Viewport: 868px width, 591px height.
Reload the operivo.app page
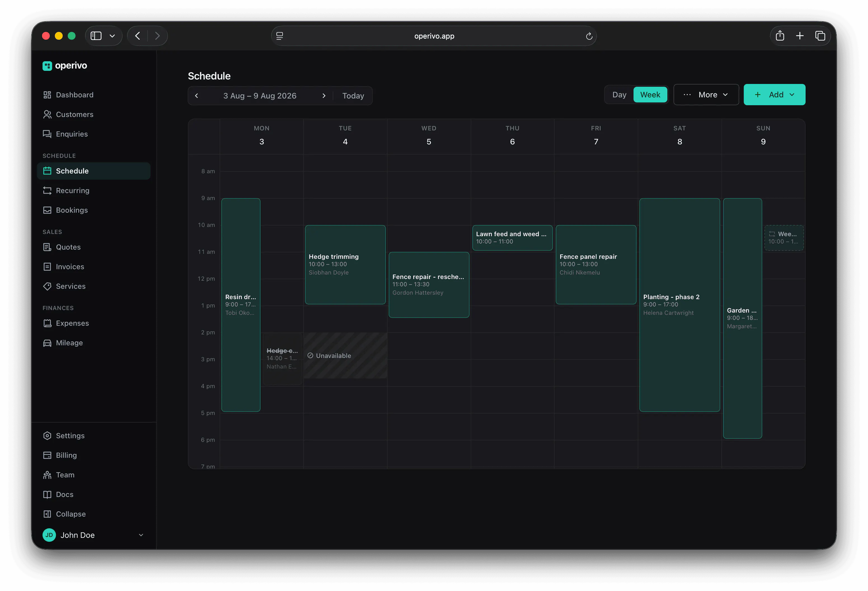(x=589, y=36)
